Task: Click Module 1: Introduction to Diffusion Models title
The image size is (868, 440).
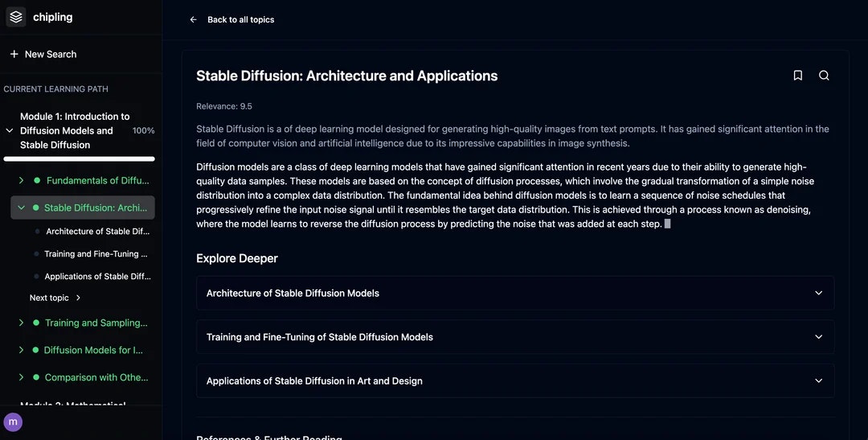Action: (x=75, y=131)
